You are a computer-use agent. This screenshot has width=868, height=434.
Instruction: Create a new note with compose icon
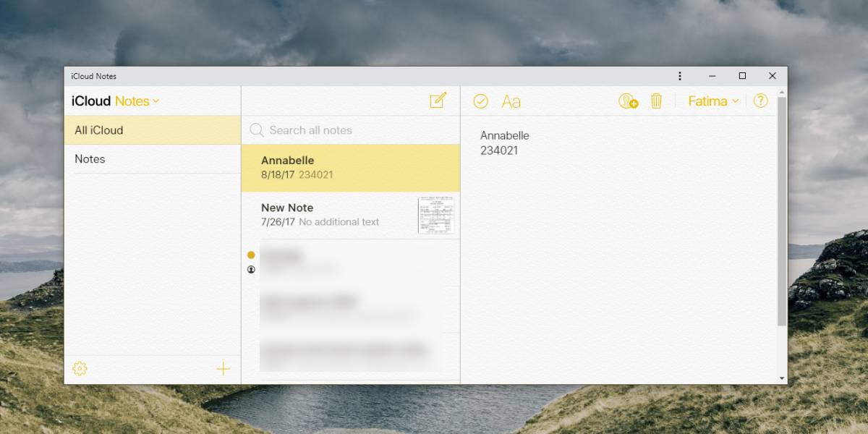(x=438, y=101)
